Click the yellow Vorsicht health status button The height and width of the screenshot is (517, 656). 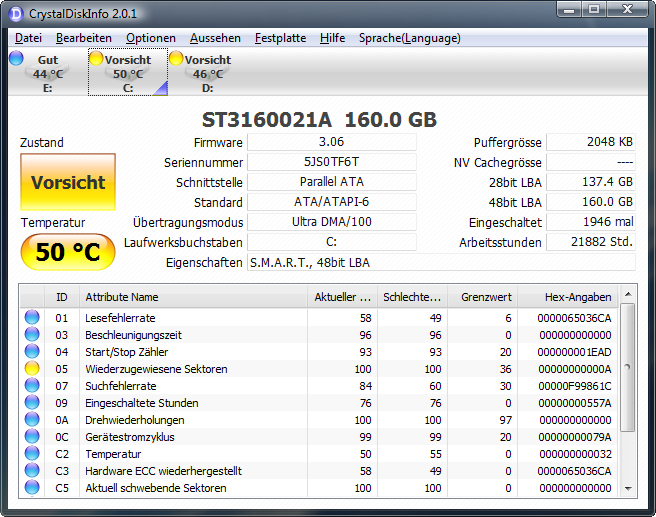coord(68,182)
